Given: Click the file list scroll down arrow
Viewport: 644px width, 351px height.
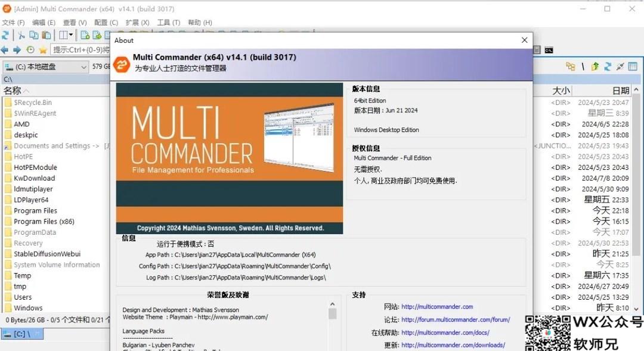Looking at the screenshot, I should (x=636, y=309).
